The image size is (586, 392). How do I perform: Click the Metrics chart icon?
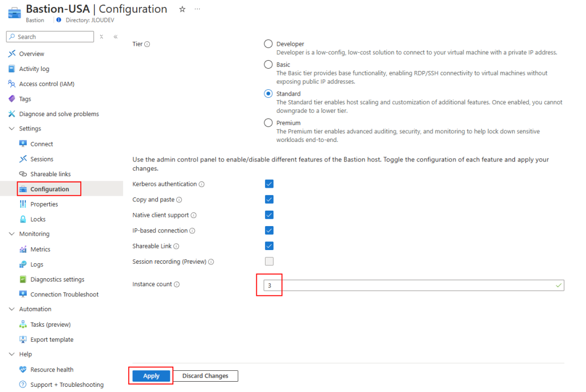point(23,250)
